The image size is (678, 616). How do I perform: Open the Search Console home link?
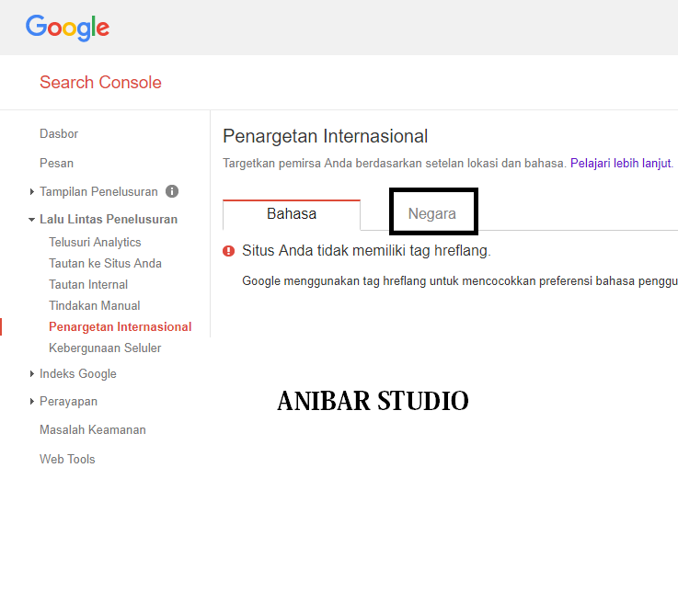101,82
